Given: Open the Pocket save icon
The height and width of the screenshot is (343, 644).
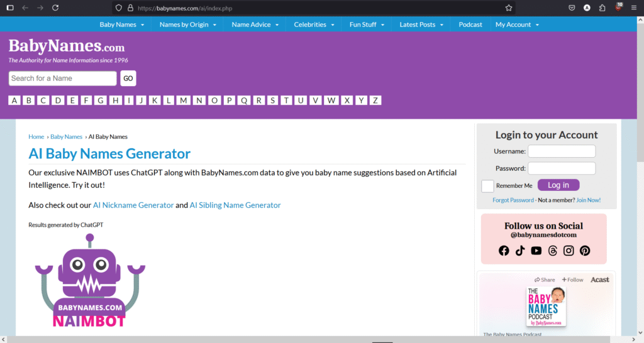Looking at the screenshot, I should click(572, 8).
